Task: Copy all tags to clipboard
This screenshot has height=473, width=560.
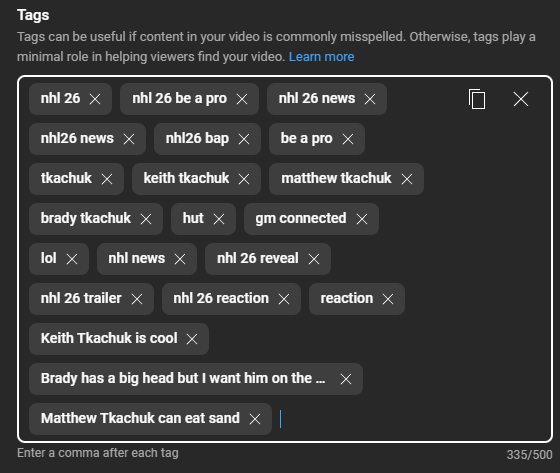Action: click(477, 99)
